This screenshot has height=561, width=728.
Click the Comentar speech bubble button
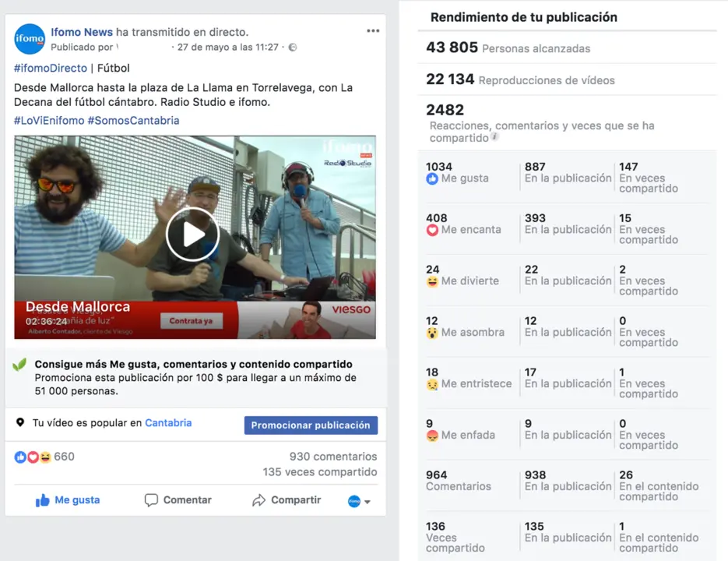coord(178,500)
